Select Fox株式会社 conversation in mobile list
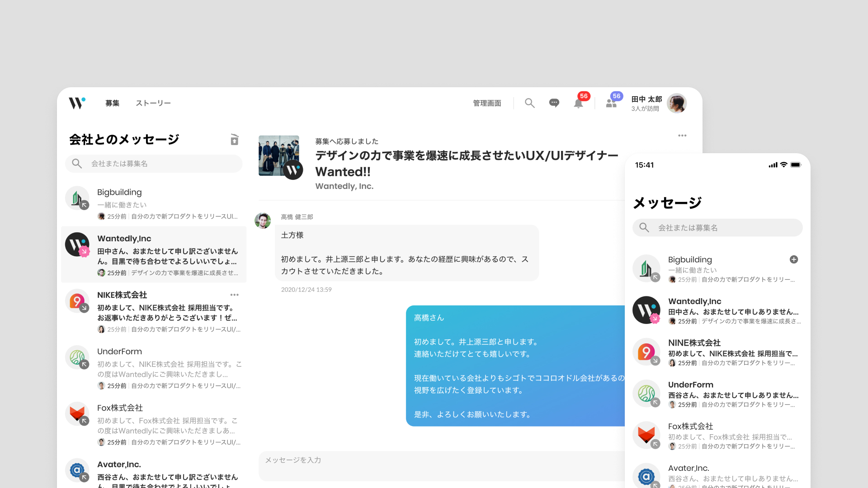This screenshot has width=868, height=488. point(717,436)
